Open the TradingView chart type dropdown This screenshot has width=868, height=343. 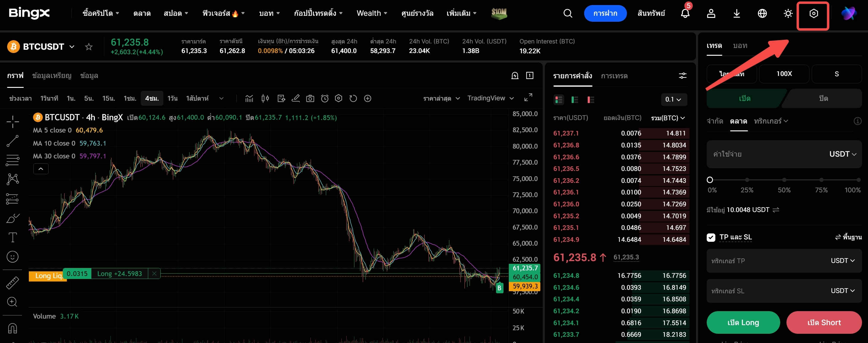(x=491, y=98)
